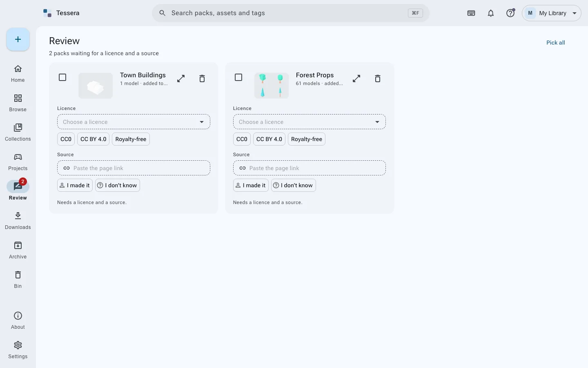The width and height of the screenshot is (588, 368).
Task: Select the Forest Props checkbox
Action: point(238,77)
